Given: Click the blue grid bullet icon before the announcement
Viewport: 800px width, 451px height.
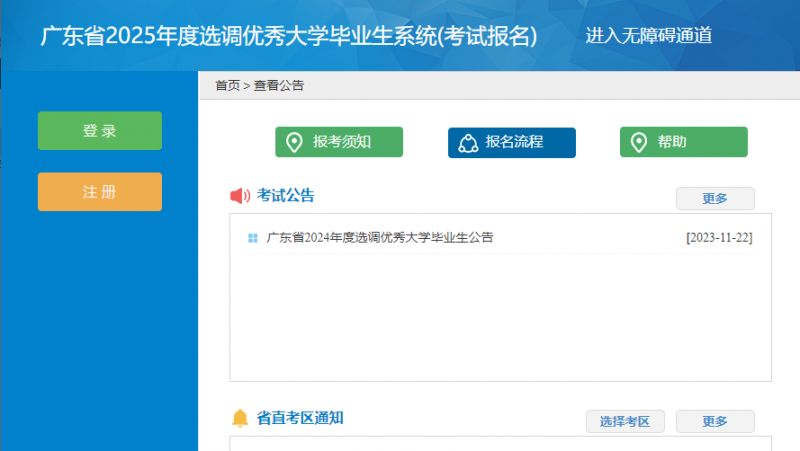Looking at the screenshot, I should [x=253, y=238].
